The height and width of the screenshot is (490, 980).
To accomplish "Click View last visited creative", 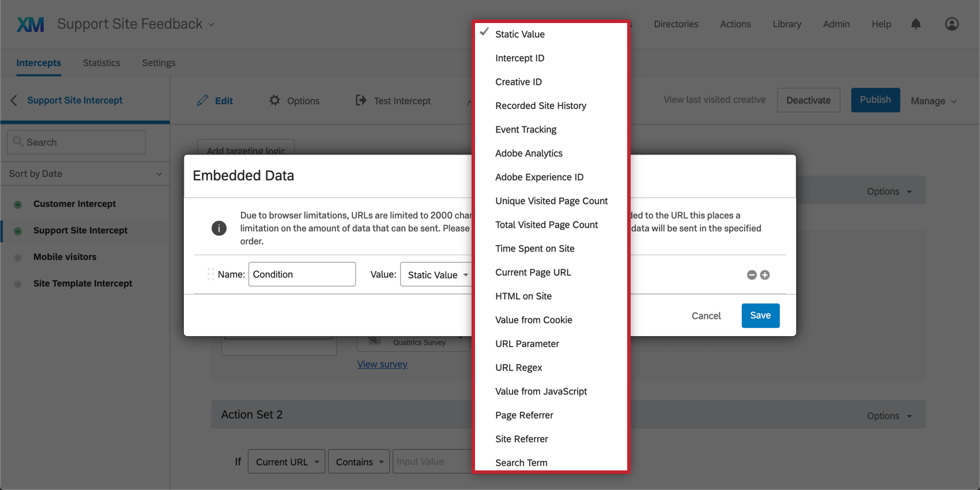I will click(x=714, y=100).
